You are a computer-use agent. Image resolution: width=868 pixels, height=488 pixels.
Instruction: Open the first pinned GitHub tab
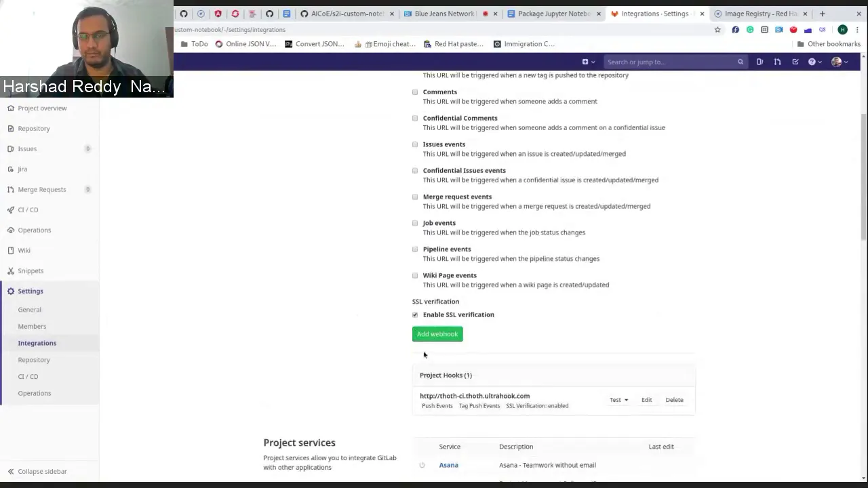pos(184,14)
